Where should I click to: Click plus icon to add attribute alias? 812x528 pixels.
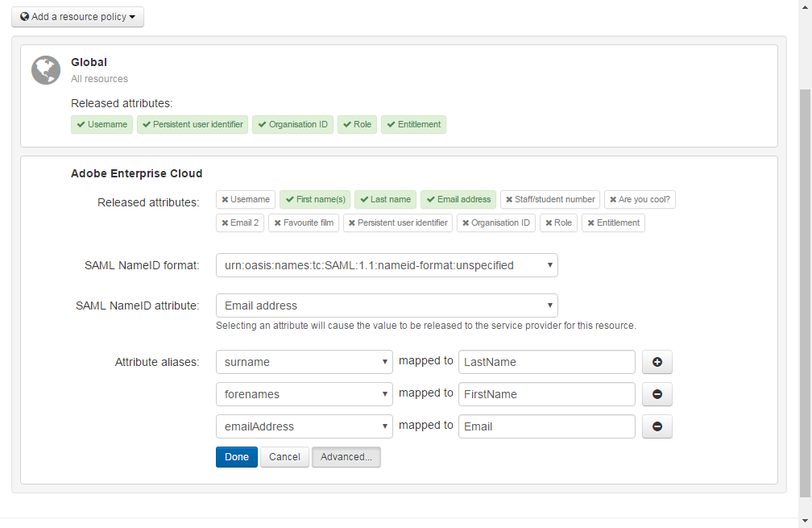point(657,363)
